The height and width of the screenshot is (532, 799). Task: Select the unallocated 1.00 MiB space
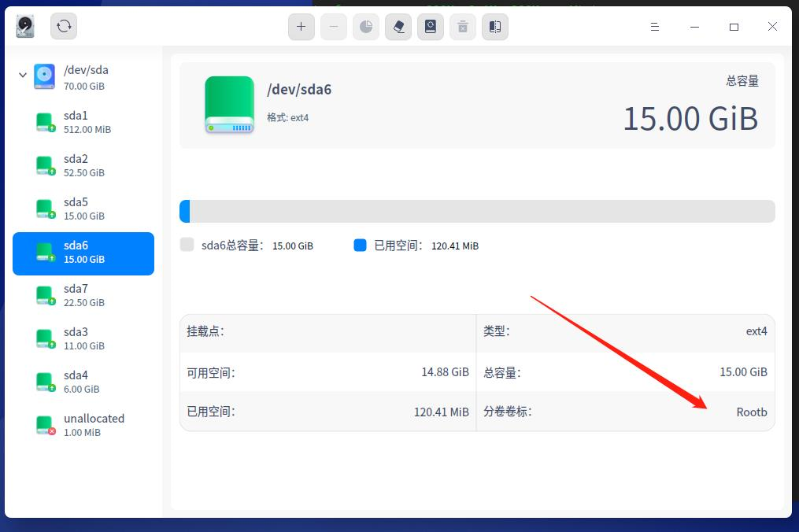coord(83,426)
